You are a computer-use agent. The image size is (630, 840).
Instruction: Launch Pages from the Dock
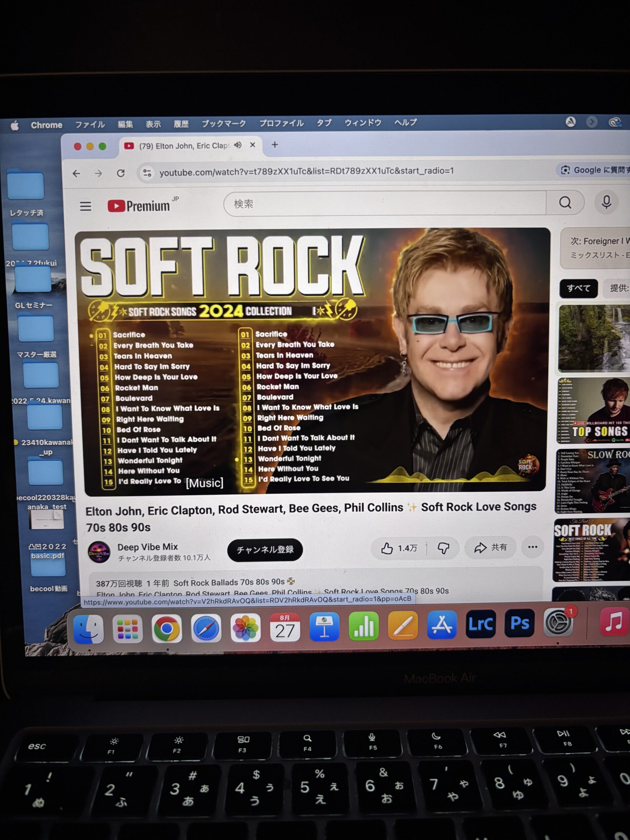tap(403, 626)
